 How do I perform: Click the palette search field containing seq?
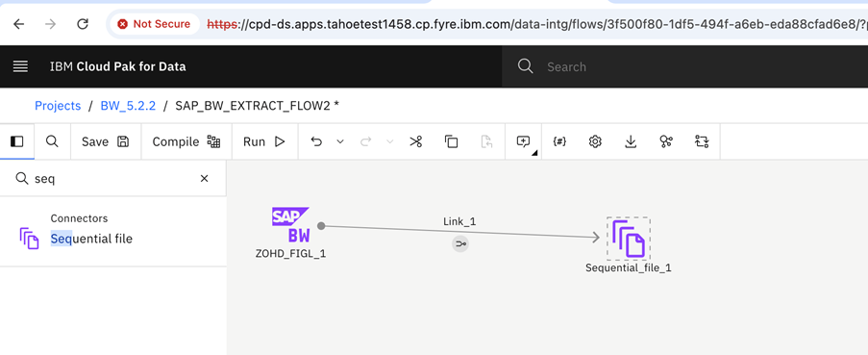click(112, 178)
